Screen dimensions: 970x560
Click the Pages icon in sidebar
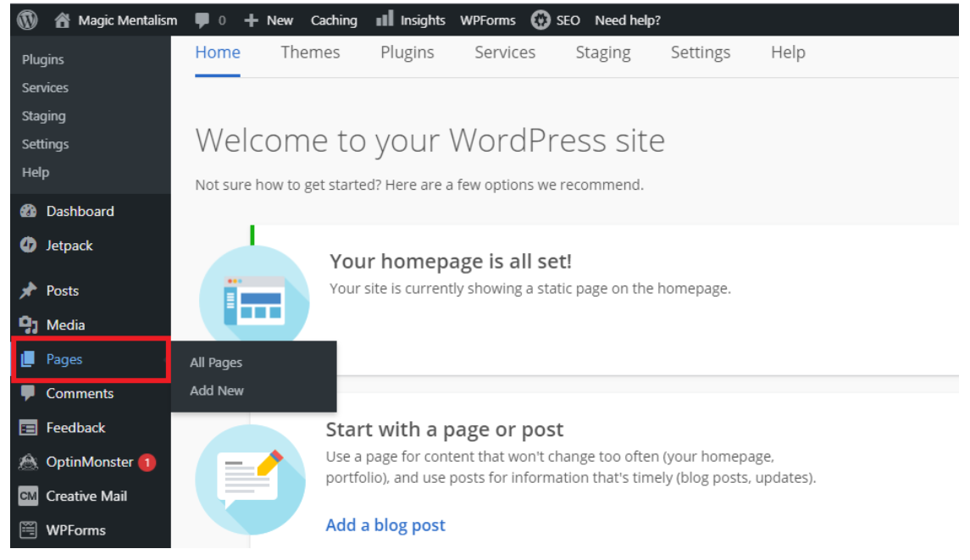pos(28,359)
